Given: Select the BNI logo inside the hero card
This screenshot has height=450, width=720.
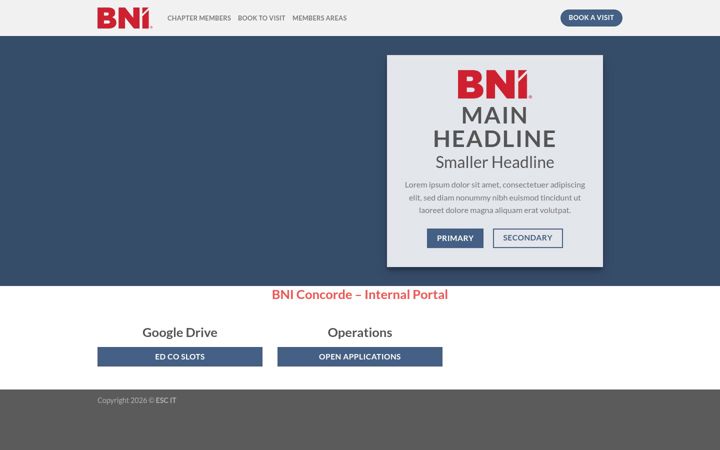Looking at the screenshot, I should pyautogui.click(x=495, y=84).
